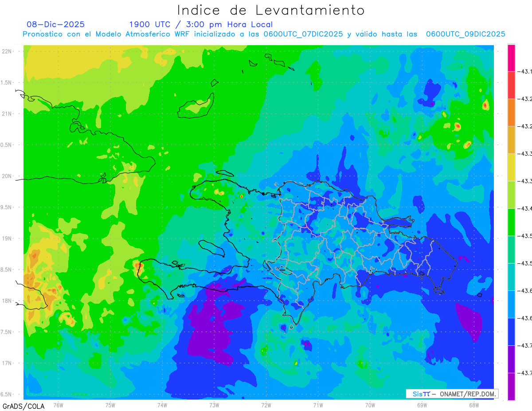Pick the magenta-pink swatch on the color scale
The height and width of the screenshot is (411, 532).
[x=511, y=58]
